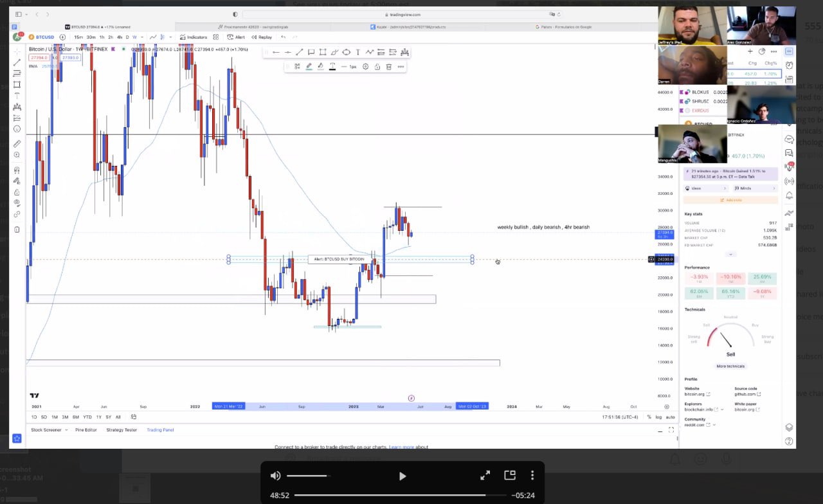This screenshot has height=504, width=823.
Task: Select the 15m timeframe
Action: (x=78, y=37)
